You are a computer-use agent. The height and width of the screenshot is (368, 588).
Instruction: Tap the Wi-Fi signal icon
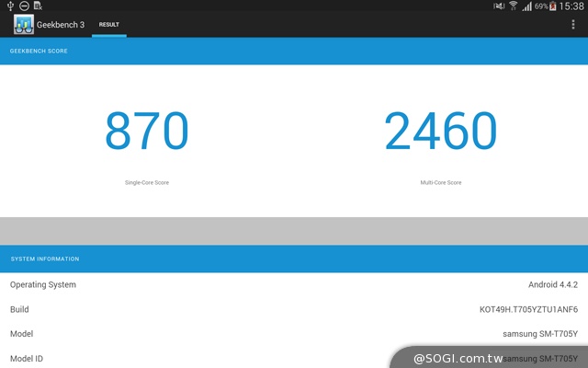(x=513, y=6)
